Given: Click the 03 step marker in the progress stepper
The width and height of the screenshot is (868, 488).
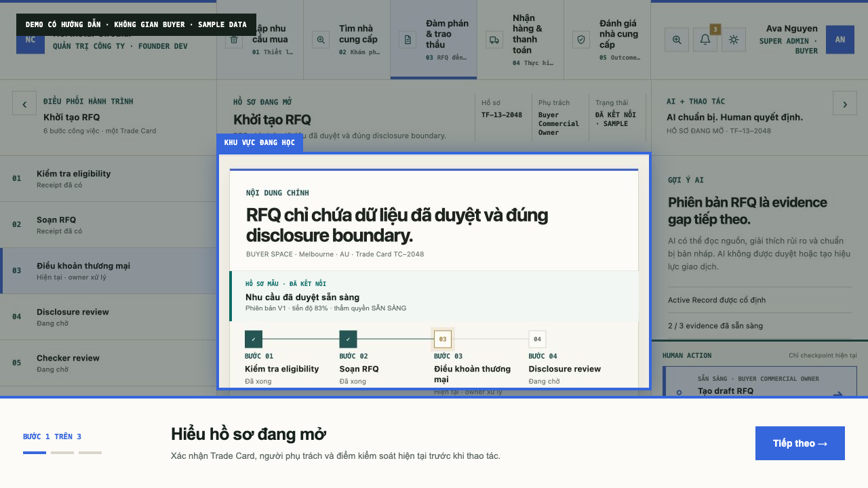Looking at the screenshot, I should point(443,339).
